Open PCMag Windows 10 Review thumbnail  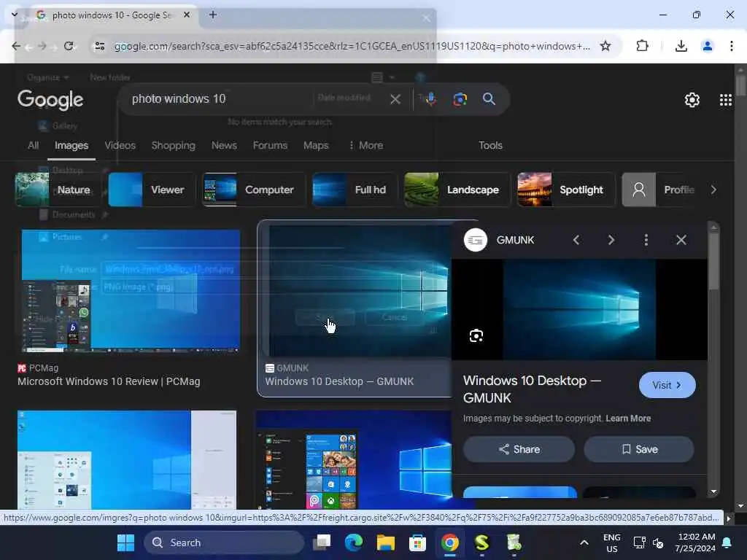(131, 292)
